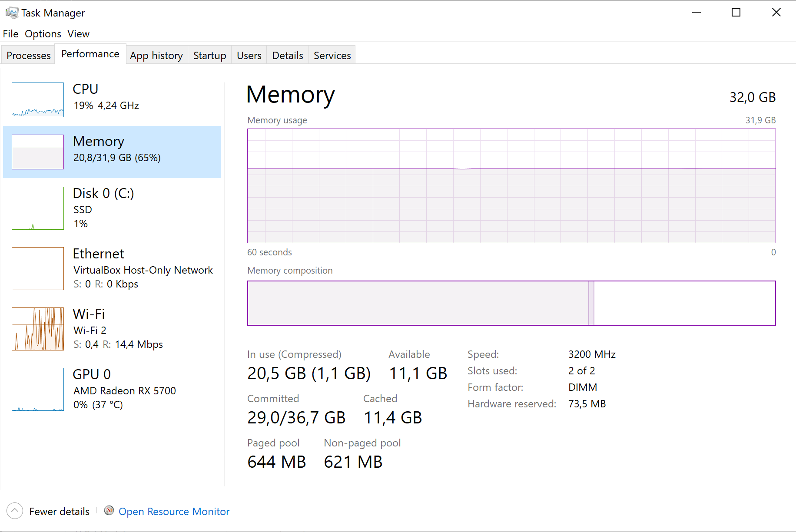The image size is (796, 532).
Task: Open the File menu
Action: point(10,34)
